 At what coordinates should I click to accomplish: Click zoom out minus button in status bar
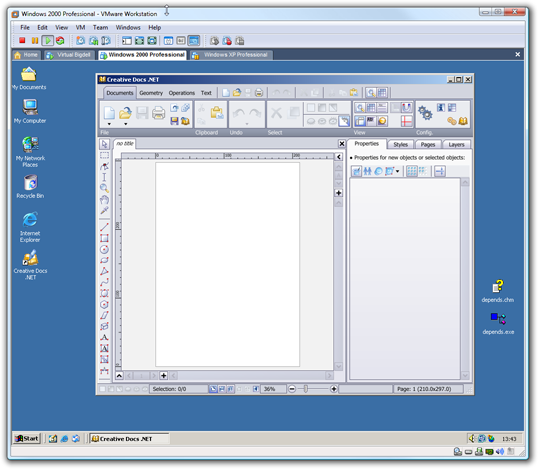point(292,389)
